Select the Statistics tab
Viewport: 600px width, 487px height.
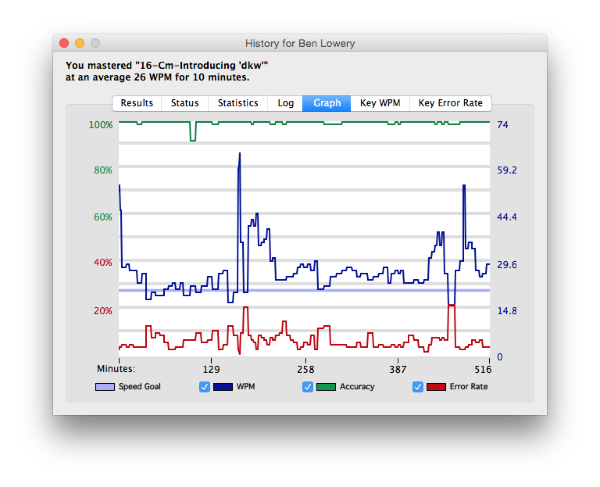(238, 103)
